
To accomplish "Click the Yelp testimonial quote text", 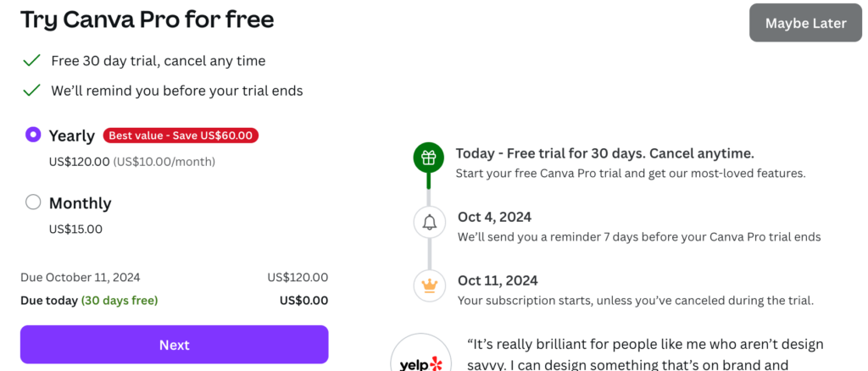I will [644, 354].
